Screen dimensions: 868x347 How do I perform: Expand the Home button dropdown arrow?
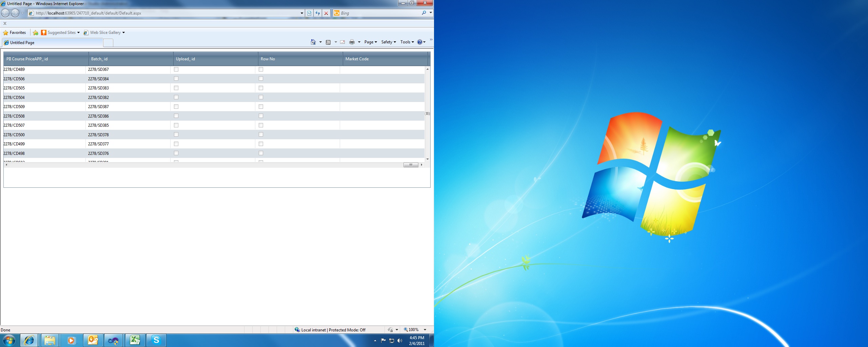[x=320, y=42]
